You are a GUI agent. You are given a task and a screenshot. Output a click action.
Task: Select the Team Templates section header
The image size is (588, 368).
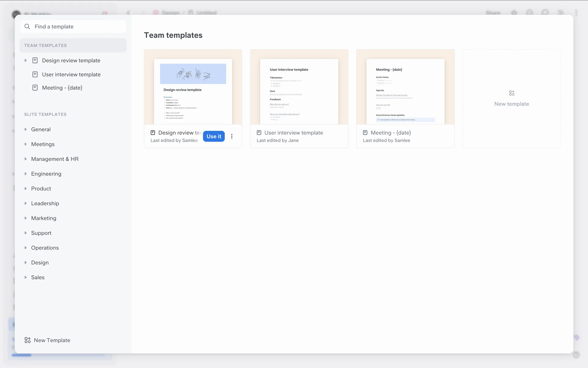45,45
